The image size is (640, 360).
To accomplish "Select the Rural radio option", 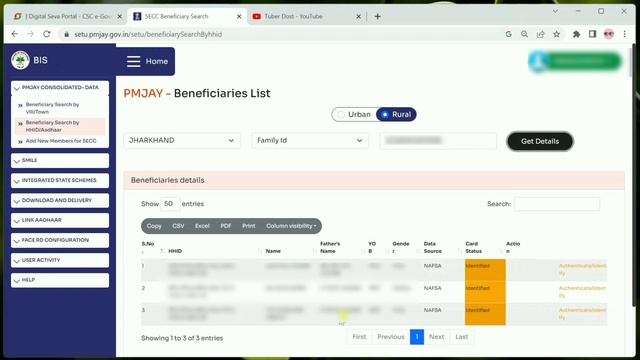I will click(x=396, y=115).
